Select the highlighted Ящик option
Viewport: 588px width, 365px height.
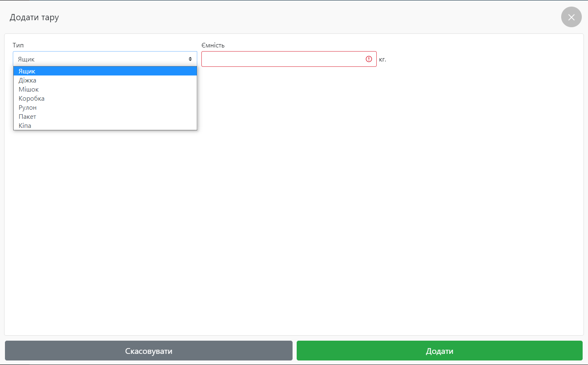coord(105,71)
